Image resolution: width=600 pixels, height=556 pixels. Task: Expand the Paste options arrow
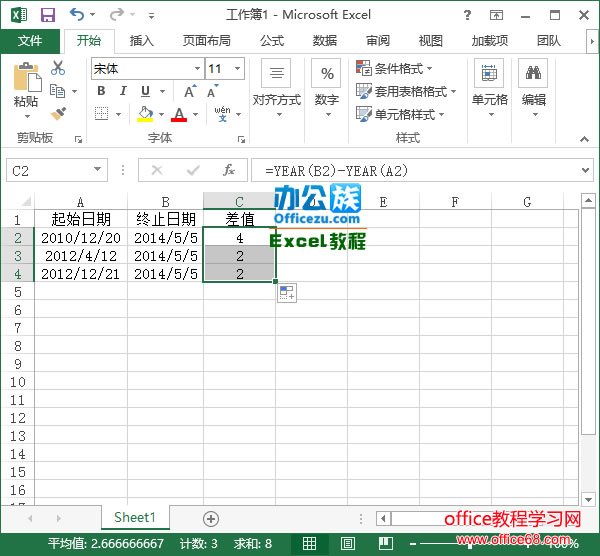[x=27, y=116]
